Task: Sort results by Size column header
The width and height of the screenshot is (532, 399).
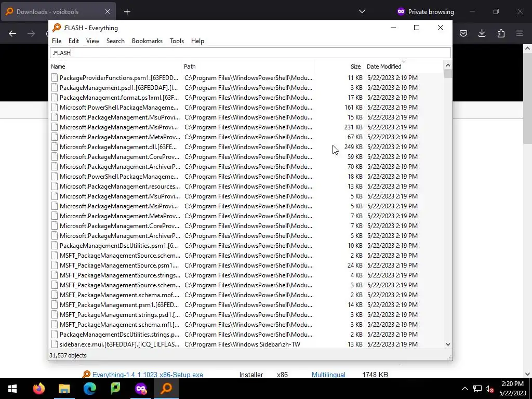Action: pos(339,66)
